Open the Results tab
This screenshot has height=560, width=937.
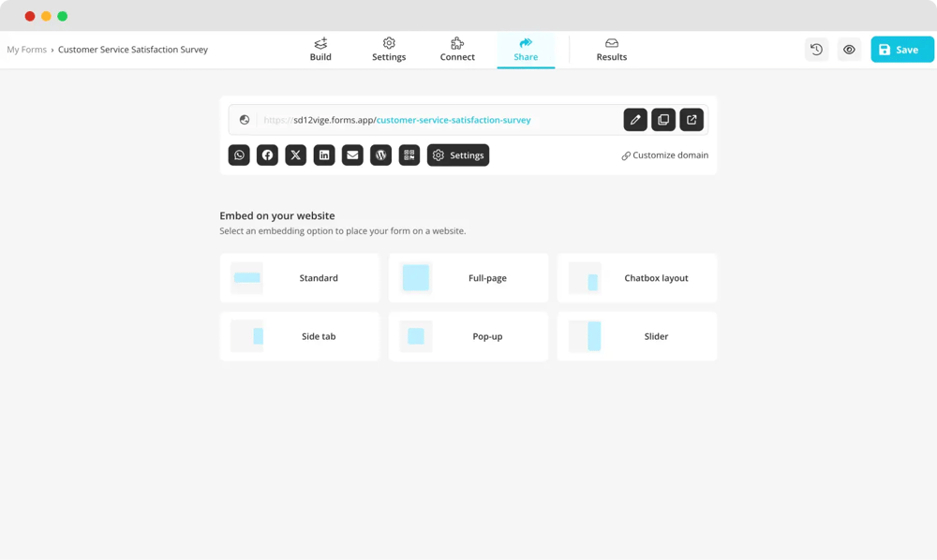click(612, 50)
